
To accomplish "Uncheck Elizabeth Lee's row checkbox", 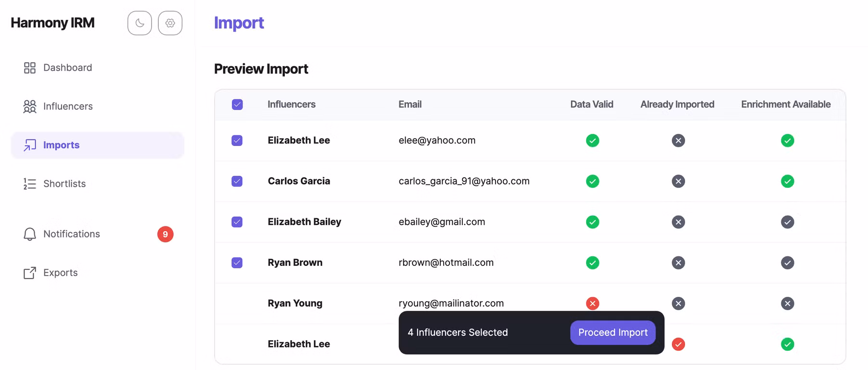I will [237, 141].
